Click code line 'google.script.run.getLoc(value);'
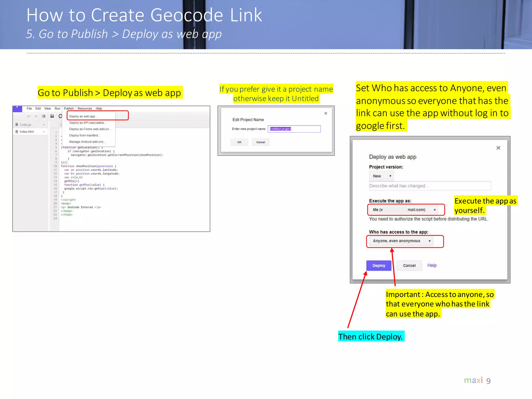Viewport: 532px width, 399px height. pyautogui.click(x=91, y=189)
